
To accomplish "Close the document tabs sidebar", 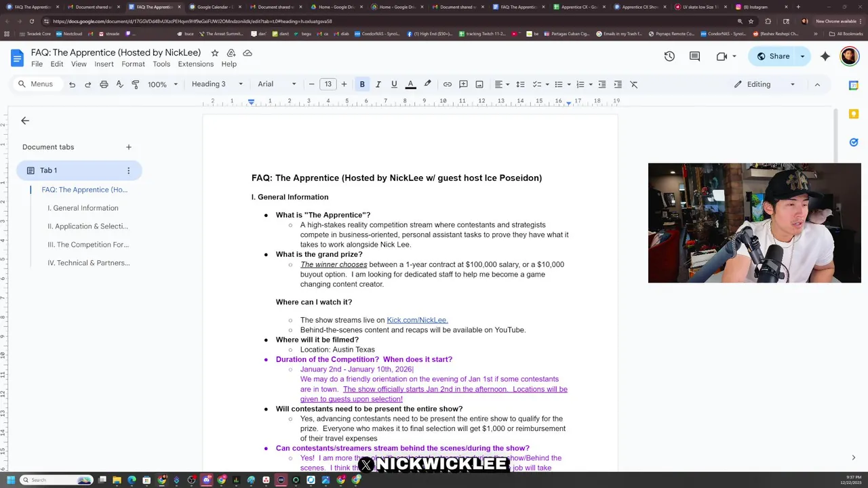I will pyautogui.click(x=25, y=121).
